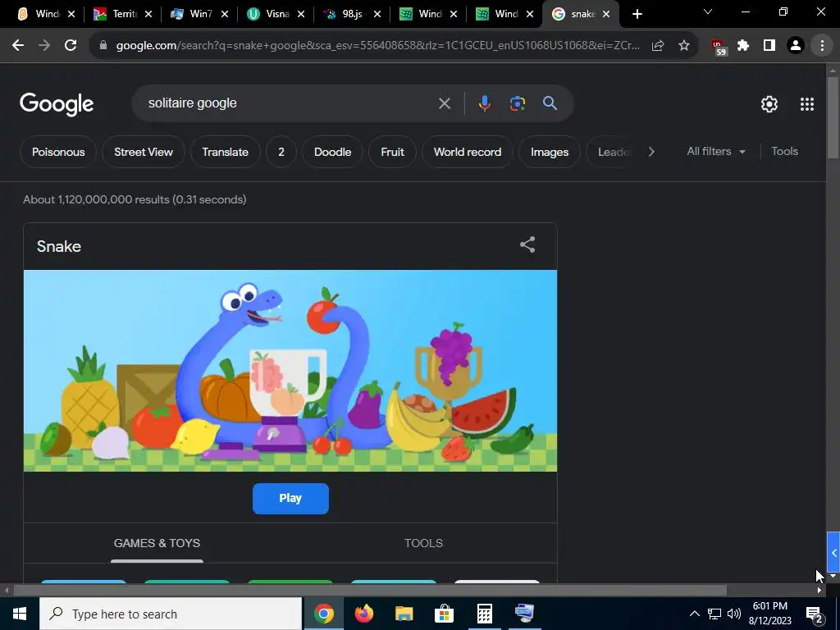The height and width of the screenshot is (630, 840).
Task: Open the uBlock extension icon
Action: point(718,47)
